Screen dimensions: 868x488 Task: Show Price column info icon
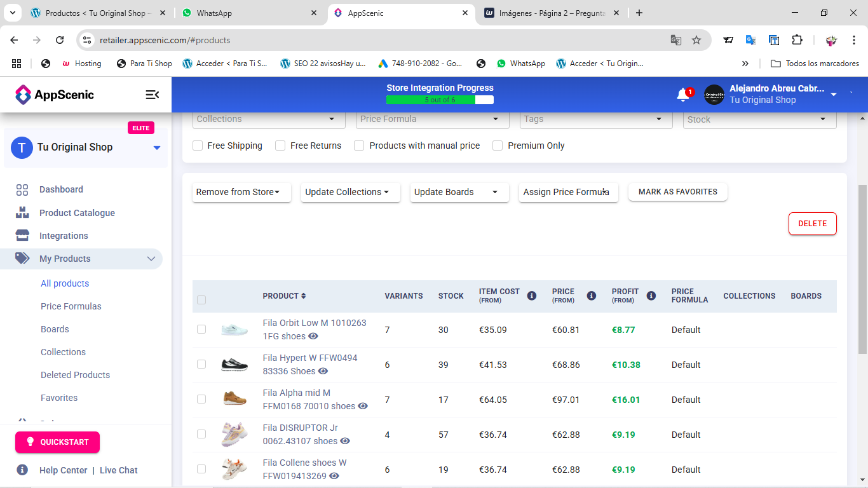click(x=592, y=295)
